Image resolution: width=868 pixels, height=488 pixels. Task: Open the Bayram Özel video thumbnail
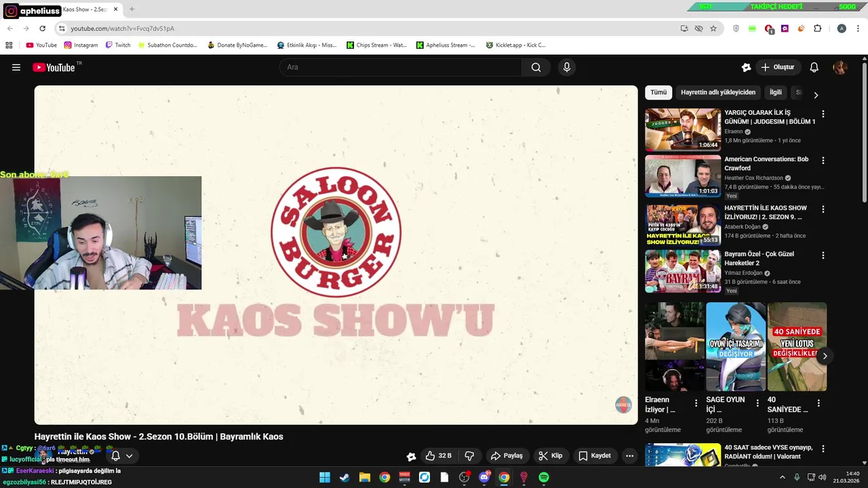click(x=683, y=271)
